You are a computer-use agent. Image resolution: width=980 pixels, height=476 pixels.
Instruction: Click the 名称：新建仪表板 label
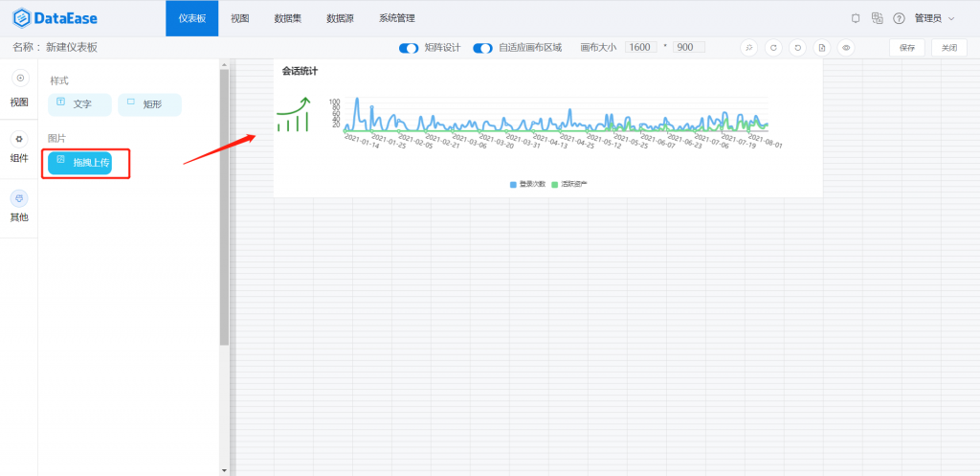tap(55, 48)
